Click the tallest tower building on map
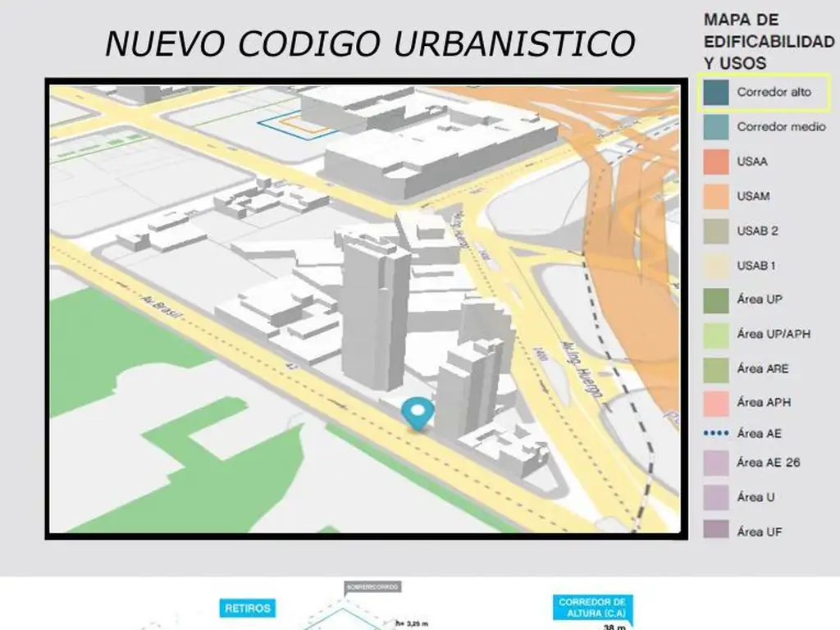The height and width of the screenshot is (630, 840). pos(375,312)
